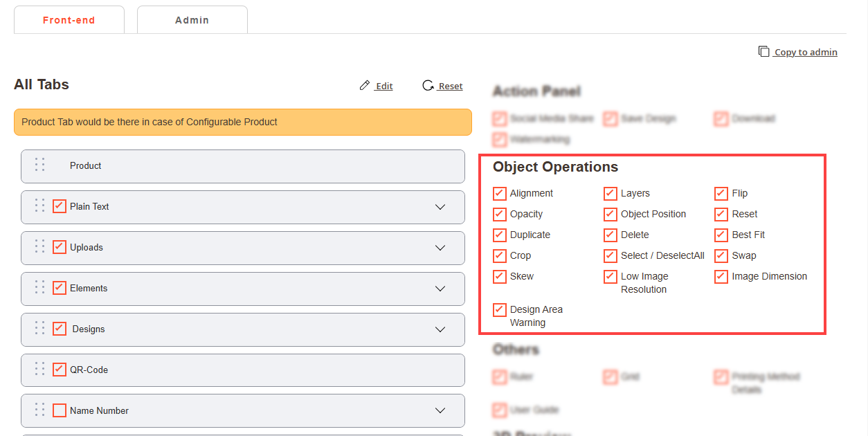The width and height of the screenshot is (868, 436).
Task: Select the Front-end tab
Action: [69, 20]
